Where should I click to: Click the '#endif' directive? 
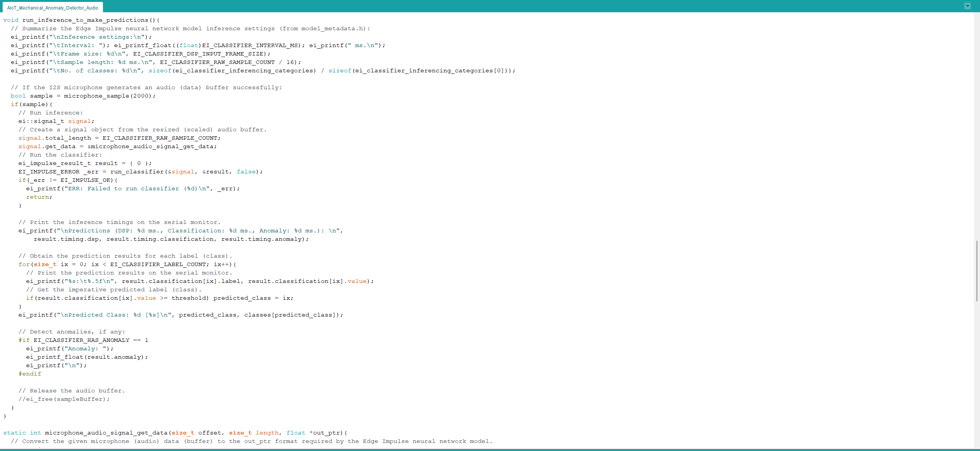(30, 374)
